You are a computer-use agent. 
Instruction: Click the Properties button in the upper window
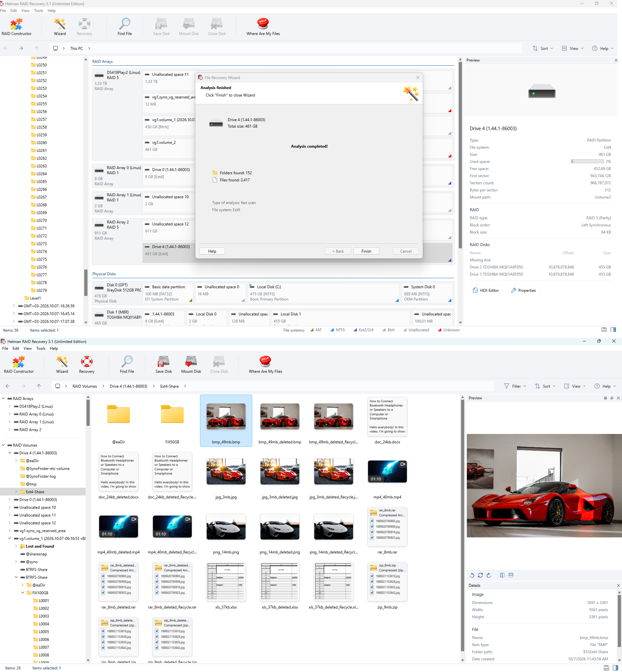524,290
